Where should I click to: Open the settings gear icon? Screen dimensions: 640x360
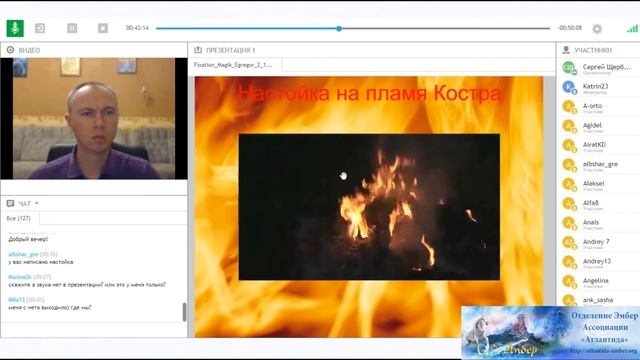597,29
